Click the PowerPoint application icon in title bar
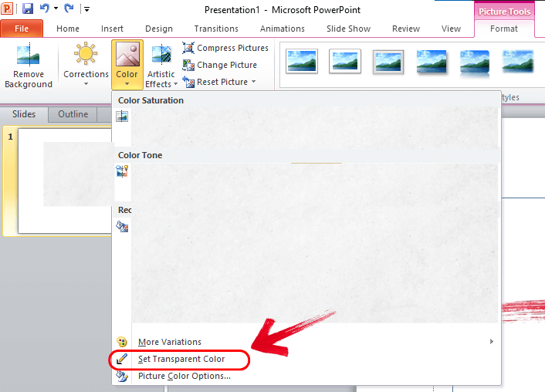Screen dimensions: 545x392 [x=7, y=8]
